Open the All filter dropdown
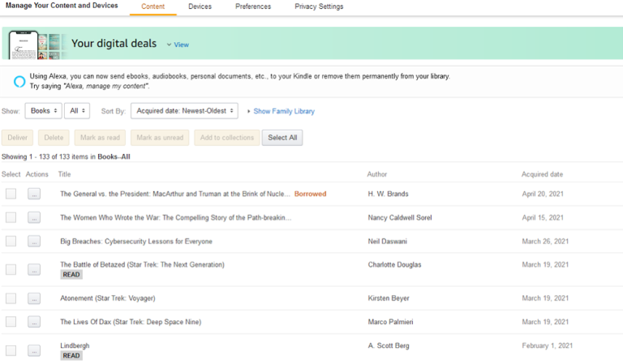Screen dimensions: 623x364 point(78,111)
